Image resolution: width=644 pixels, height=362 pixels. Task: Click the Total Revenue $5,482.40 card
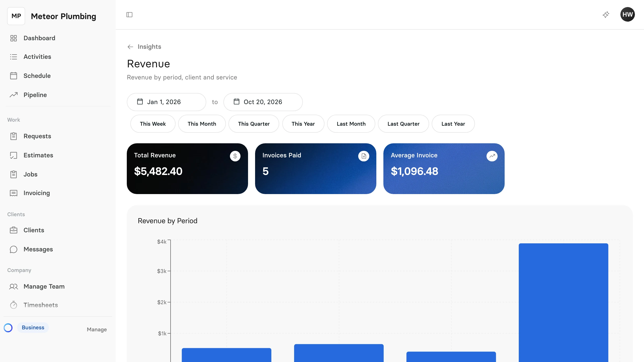click(x=187, y=169)
